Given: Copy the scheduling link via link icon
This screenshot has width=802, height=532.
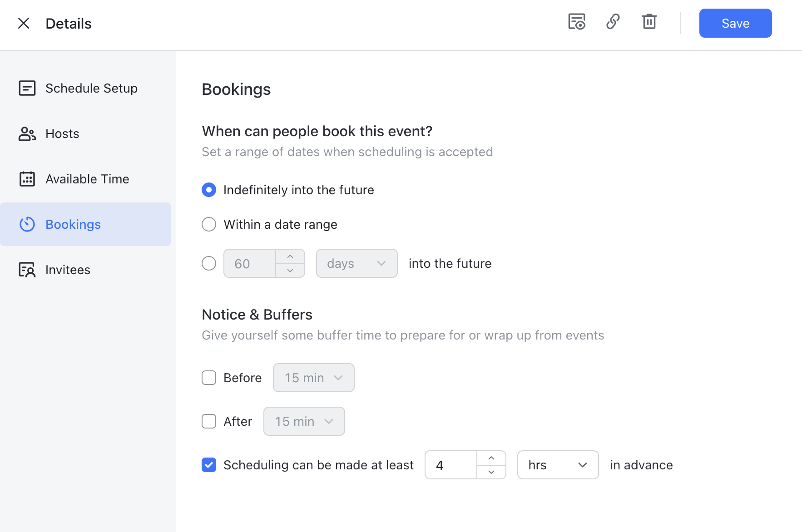Looking at the screenshot, I should pos(613,22).
